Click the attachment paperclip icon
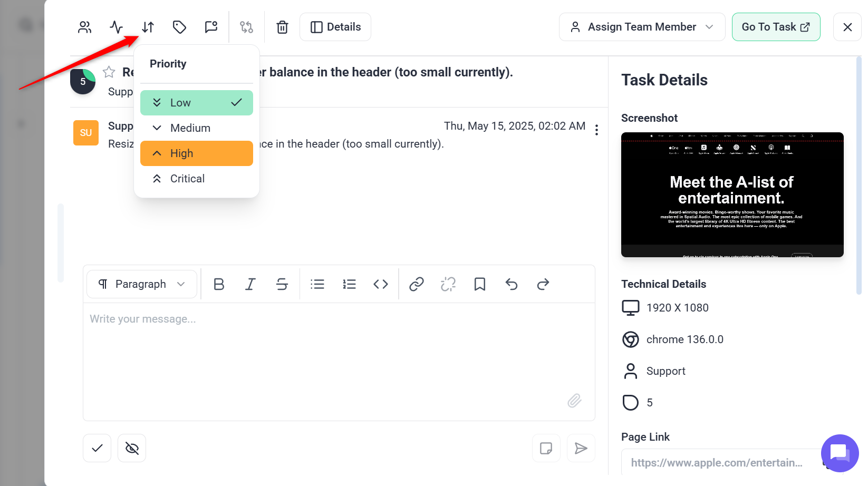 coord(574,401)
